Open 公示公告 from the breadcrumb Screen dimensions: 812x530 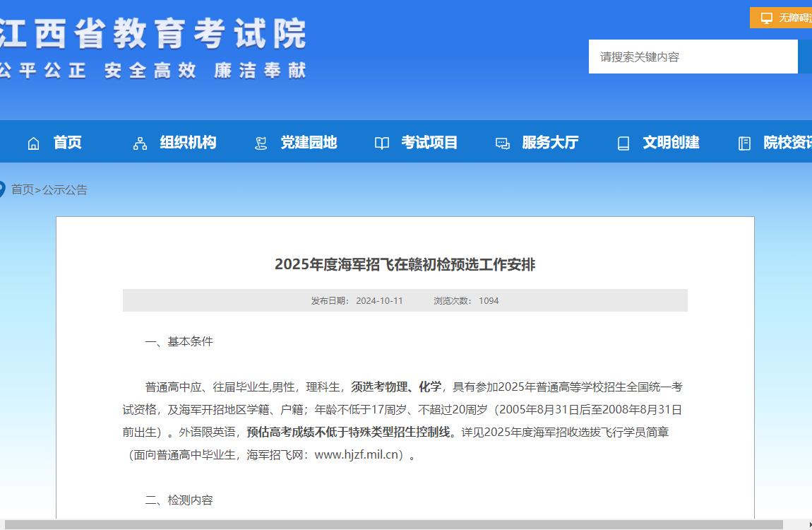(65, 189)
